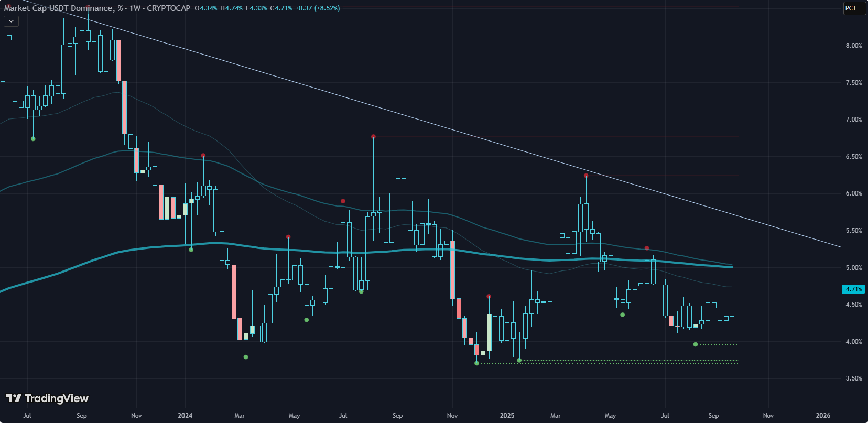
Task: Click the latest weekly candle at the right
Action: tap(732, 302)
